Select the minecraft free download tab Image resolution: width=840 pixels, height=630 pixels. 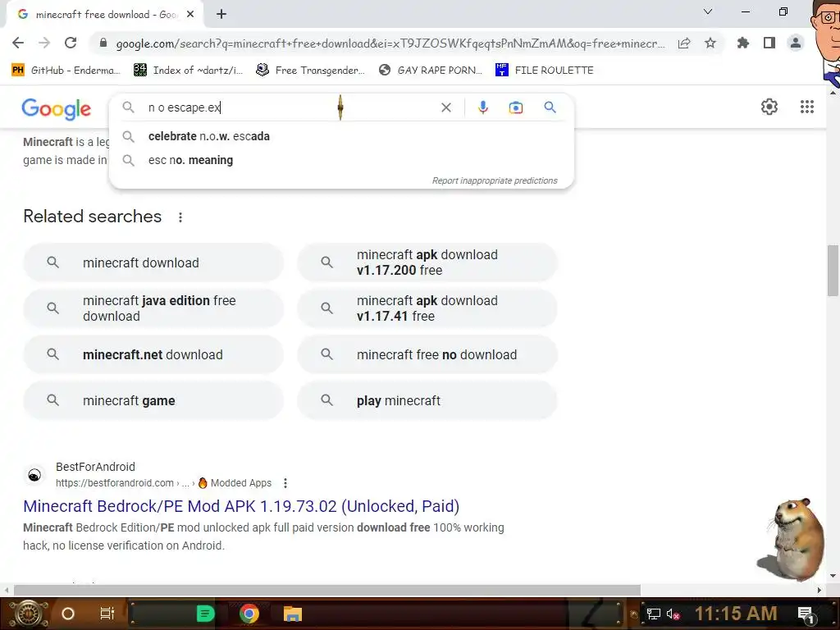point(104,15)
